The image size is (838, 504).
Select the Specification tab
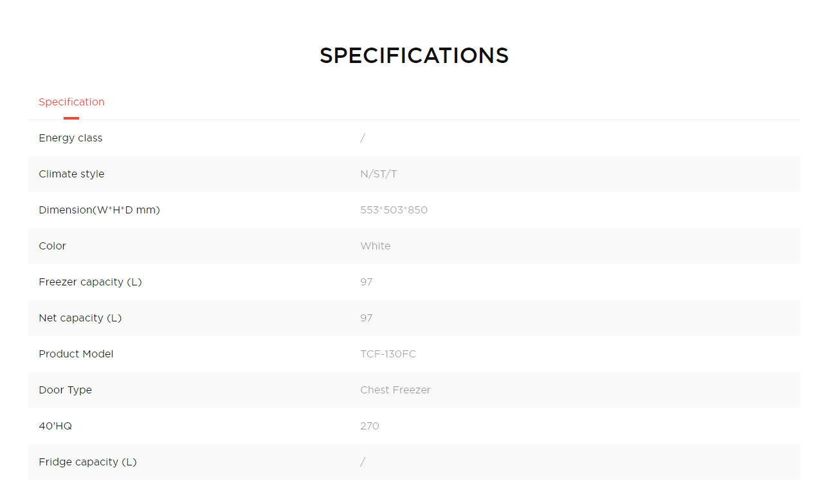pos(71,102)
